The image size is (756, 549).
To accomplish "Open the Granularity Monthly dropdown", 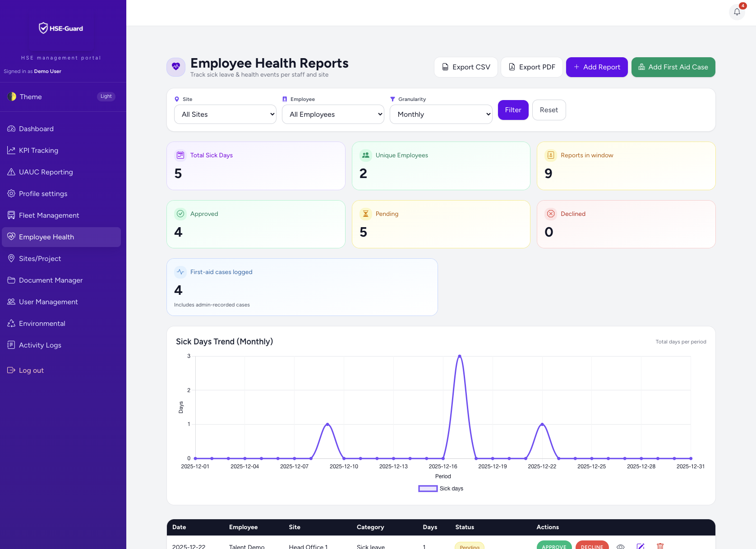I will pyautogui.click(x=441, y=114).
